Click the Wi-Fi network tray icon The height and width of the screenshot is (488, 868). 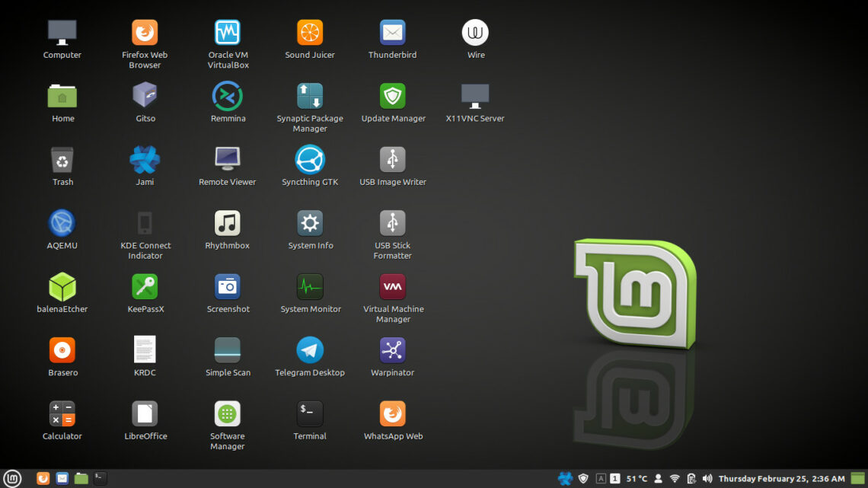pos(675,478)
